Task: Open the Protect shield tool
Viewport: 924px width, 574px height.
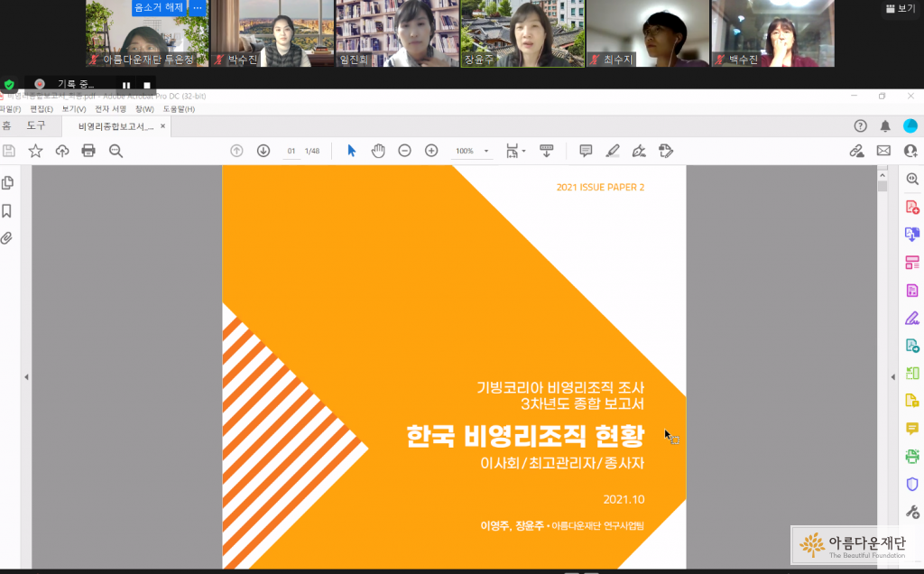Action: pyautogui.click(x=912, y=484)
